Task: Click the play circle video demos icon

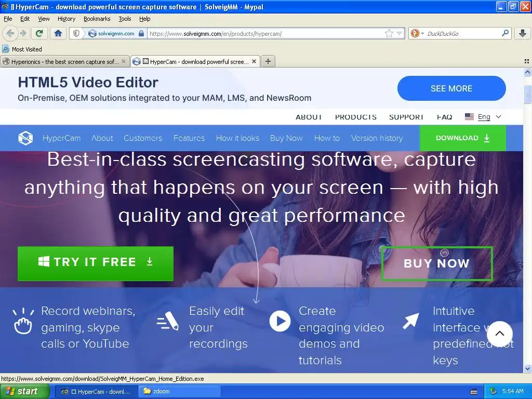Action: (x=280, y=321)
